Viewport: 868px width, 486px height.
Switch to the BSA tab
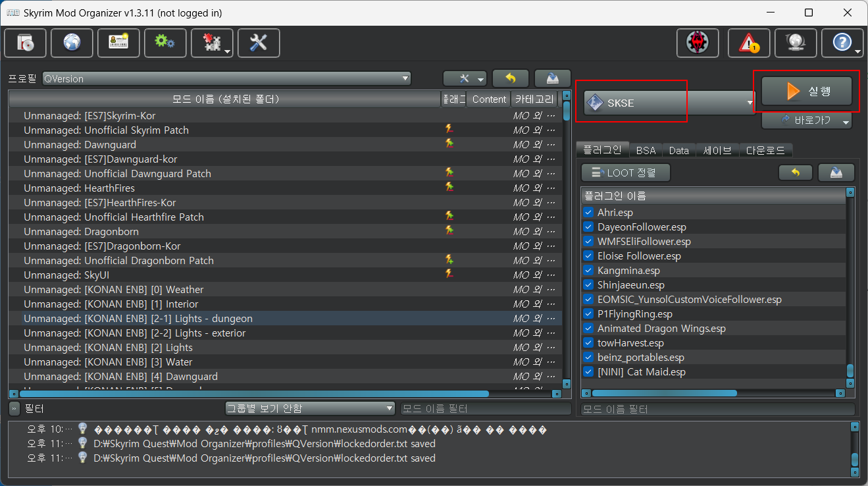tap(646, 150)
